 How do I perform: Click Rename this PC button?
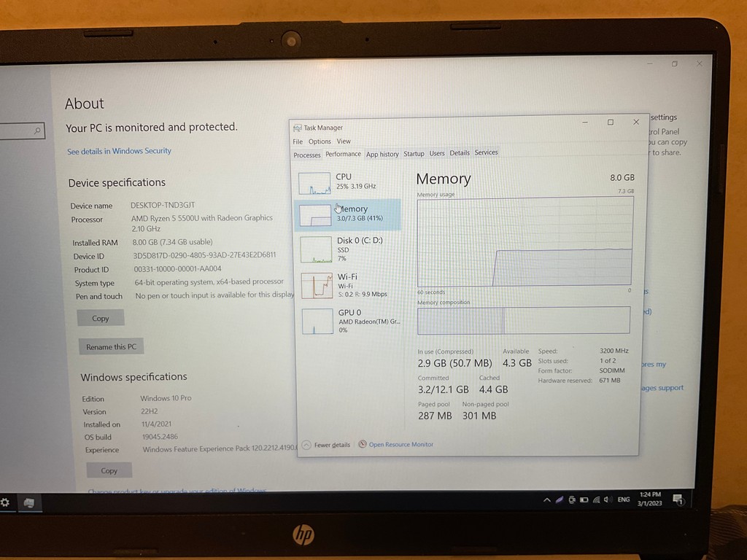(111, 346)
